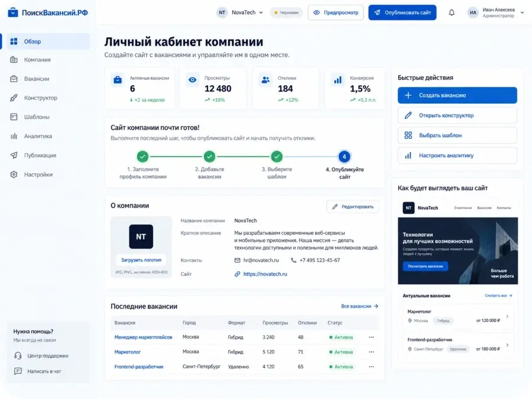Viewport: 532px width, 399px height.
Task: Click the Конверсия bar chart icon
Action: [338, 80]
